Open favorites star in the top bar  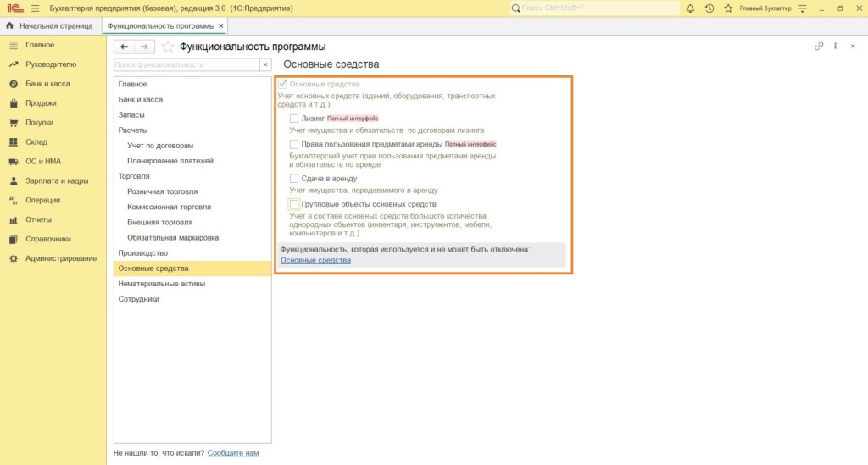tap(728, 8)
